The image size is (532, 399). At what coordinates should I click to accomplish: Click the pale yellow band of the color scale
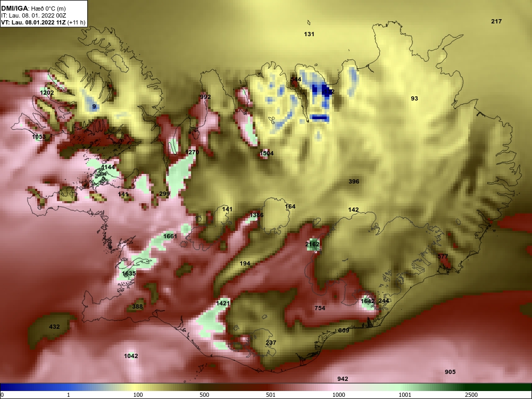click(x=134, y=387)
